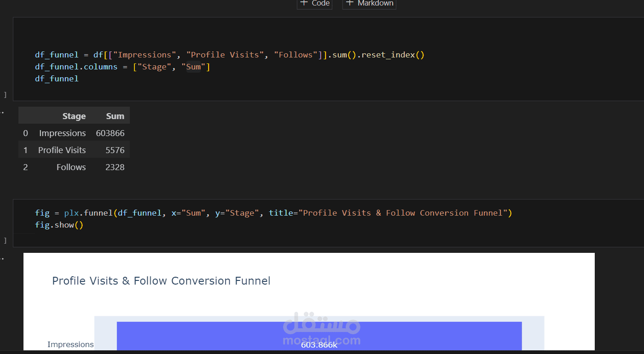Click the execution bracket of the first code cell
This screenshot has width=644, height=354.
click(x=5, y=95)
